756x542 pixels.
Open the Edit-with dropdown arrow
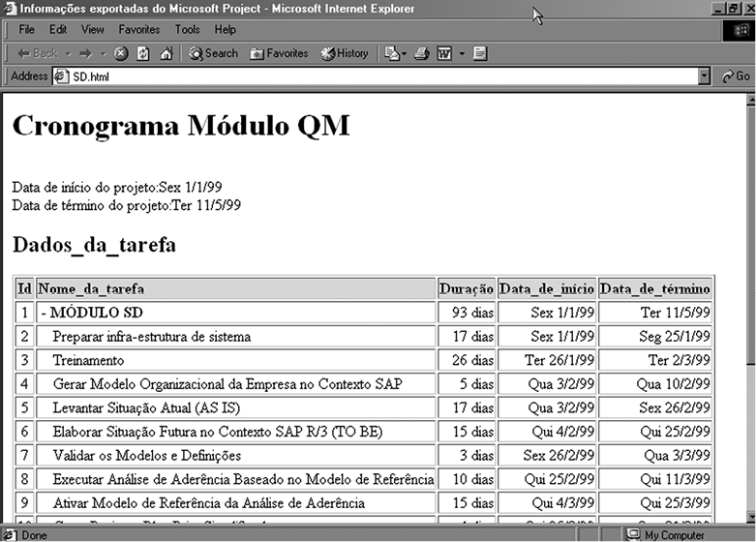coord(462,53)
